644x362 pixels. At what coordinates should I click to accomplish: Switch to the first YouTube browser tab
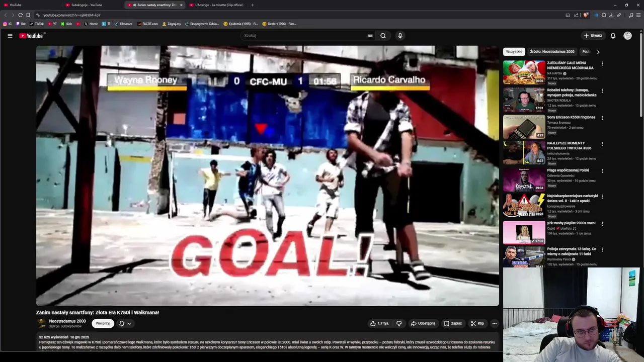tap(30, 5)
